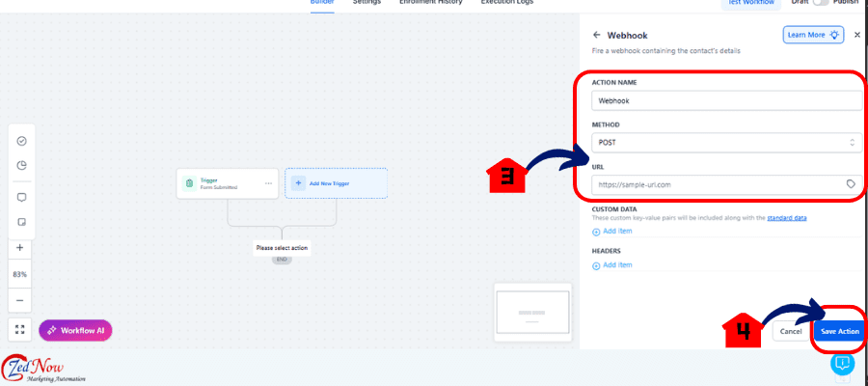This screenshot has width=868, height=386.
Task: Click the Add New Trigger plus icon
Action: pos(298,183)
